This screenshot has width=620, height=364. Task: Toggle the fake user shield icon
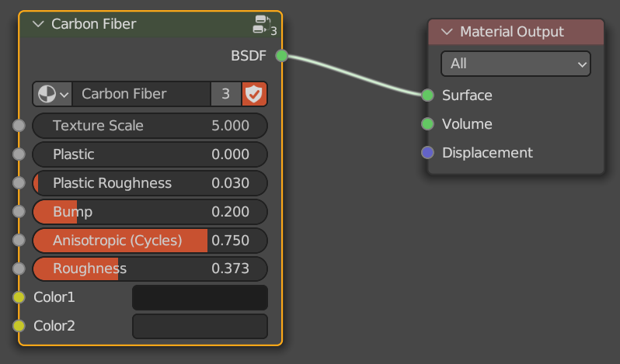(x=254, y=95)
